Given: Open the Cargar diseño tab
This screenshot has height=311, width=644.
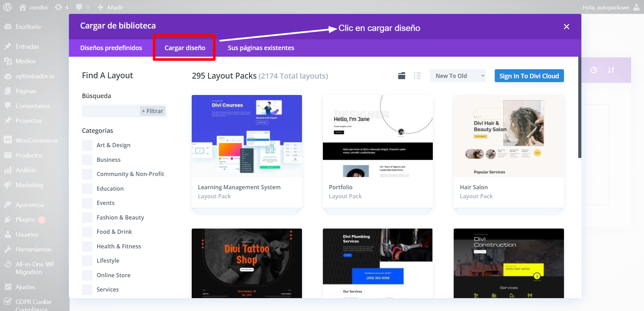Looking at the screenshot, I should click(x=185, y=48).
